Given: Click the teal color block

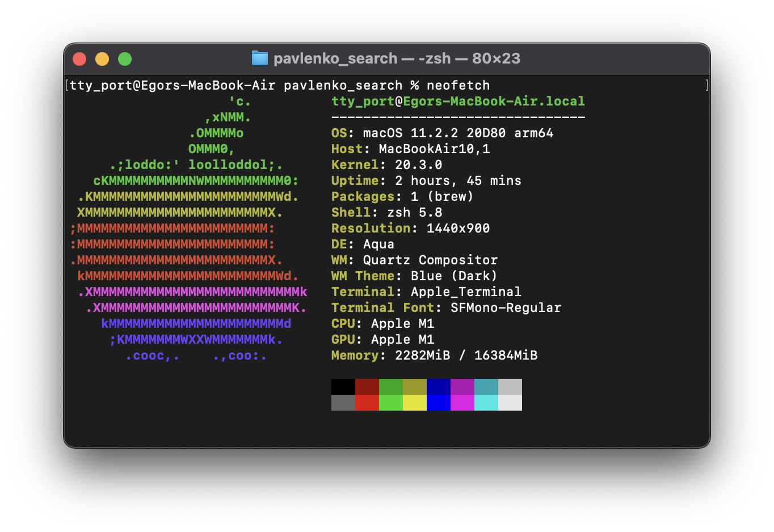Looking at the screenshot, I should [486, 387].
